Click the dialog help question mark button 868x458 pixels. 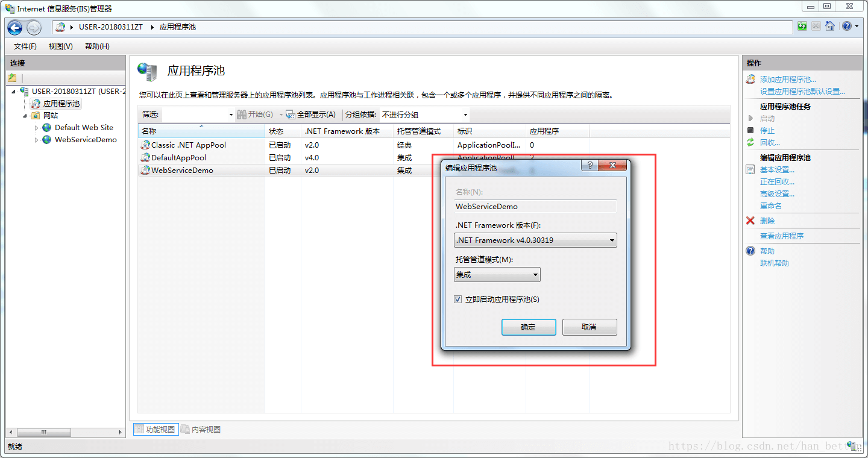(x=590, y=166)
